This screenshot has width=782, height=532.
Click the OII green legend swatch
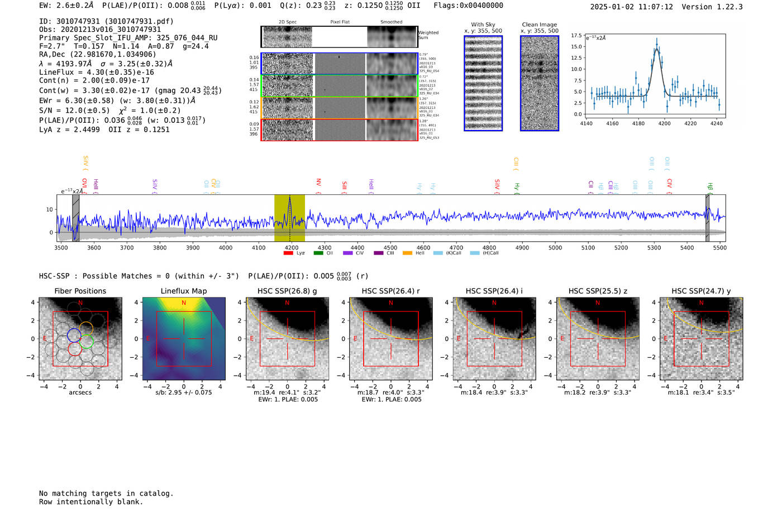click(x=318, y=253)
